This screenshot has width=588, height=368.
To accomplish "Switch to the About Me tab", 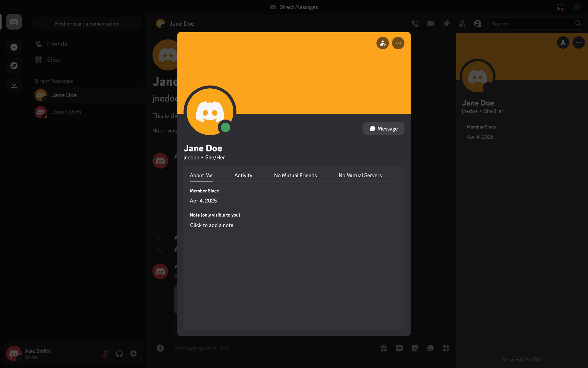I will click(x=201, y=175).
